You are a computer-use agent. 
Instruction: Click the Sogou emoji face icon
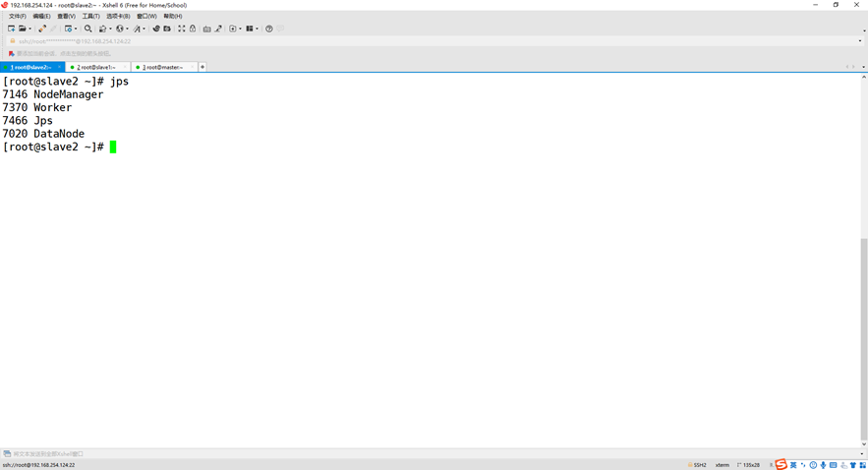coord(813,465)
